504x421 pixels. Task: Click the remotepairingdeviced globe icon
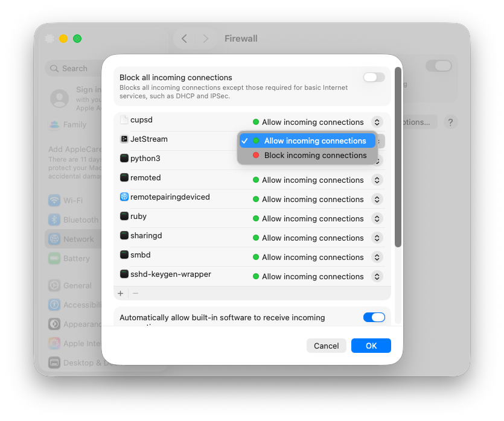click(124, 197)
